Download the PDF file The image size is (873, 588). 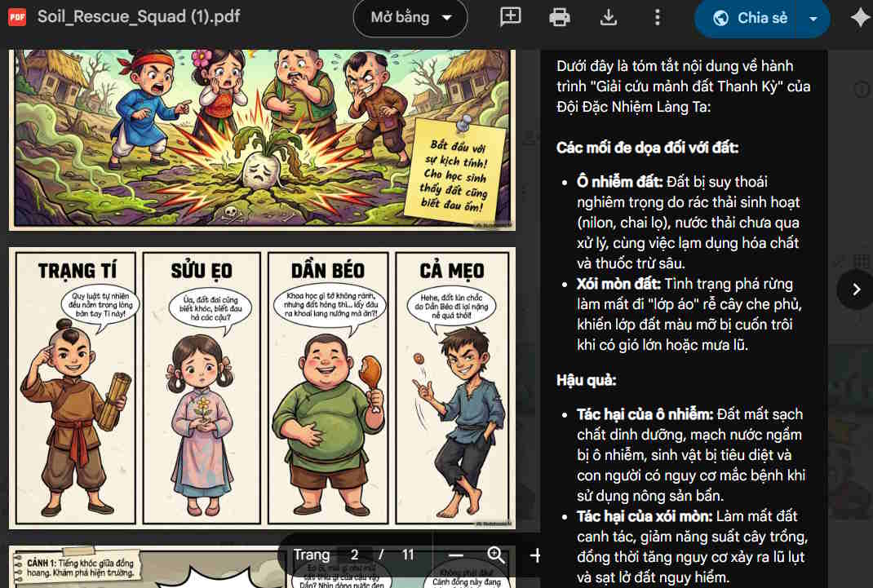608,16
